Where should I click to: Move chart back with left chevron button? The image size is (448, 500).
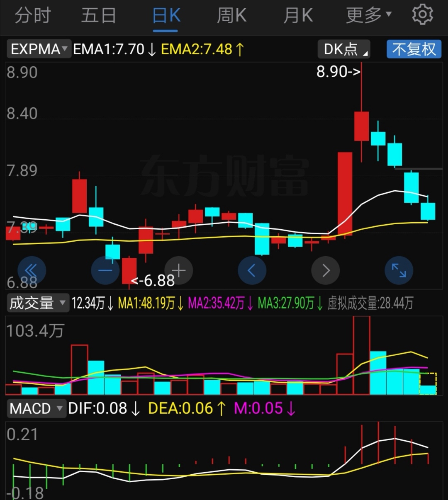(252, 271)
